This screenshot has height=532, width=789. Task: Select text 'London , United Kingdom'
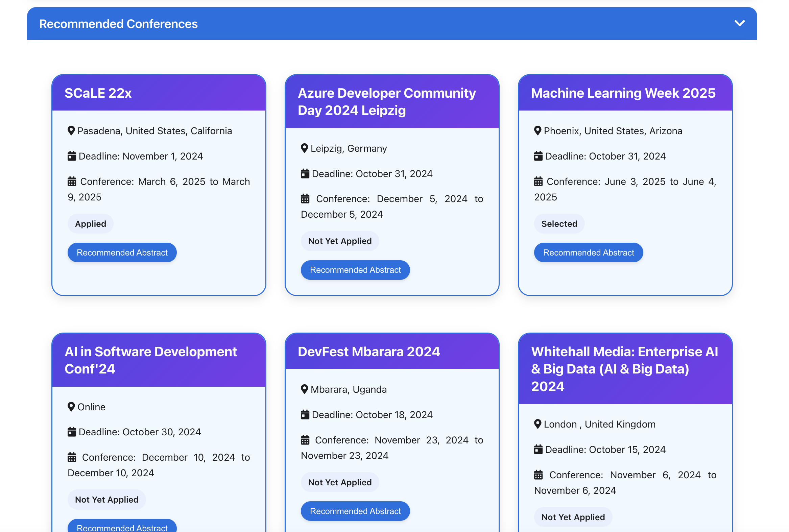pyautogui.click(x=600, y=425)
